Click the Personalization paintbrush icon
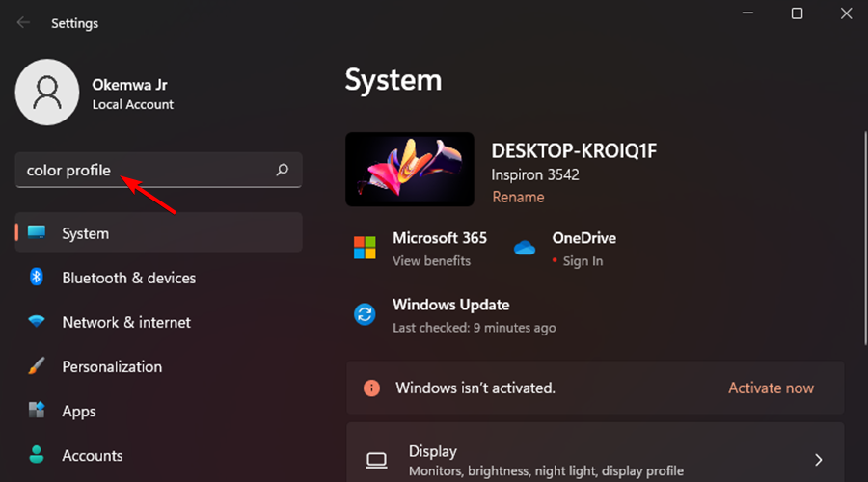 tap(37, 366)
